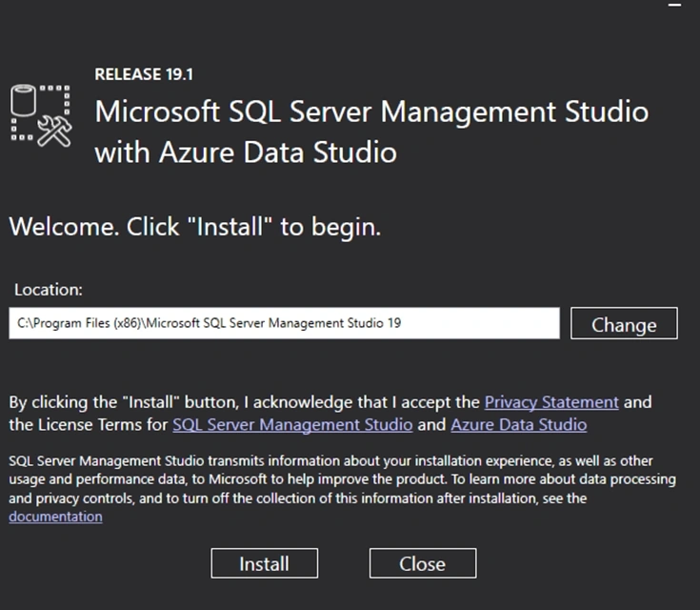Click the Install button
This screenshot has width=700, height=610.
(x=265, y=563)
